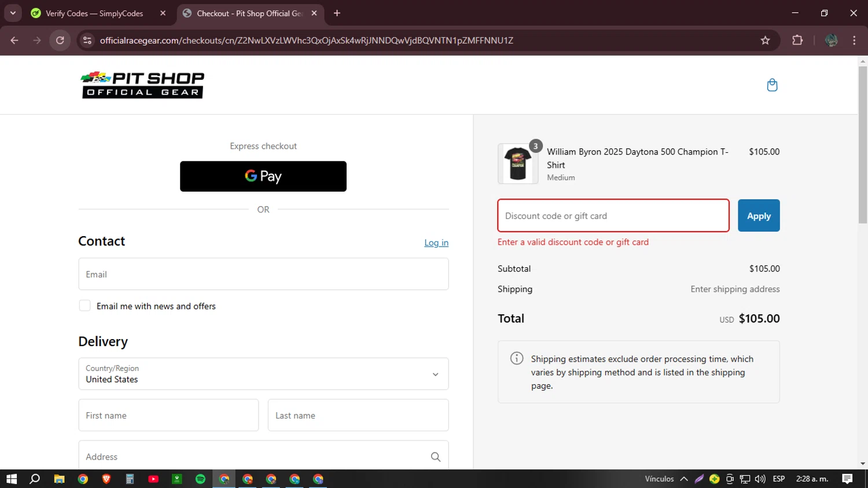Click the William Byron 2025 Daytona 500 product title
The image size is (868, 488).
coord(638,158)
